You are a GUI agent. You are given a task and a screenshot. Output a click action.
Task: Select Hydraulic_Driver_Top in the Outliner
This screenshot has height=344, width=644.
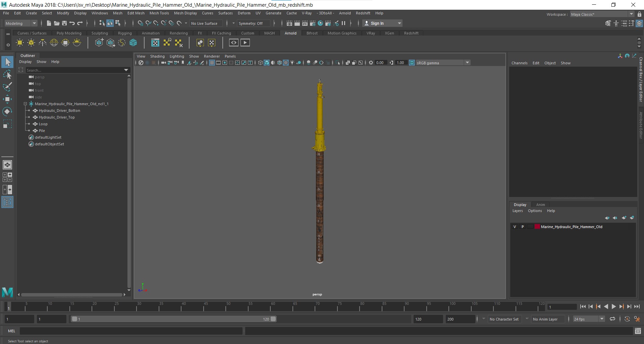point(57,117)
